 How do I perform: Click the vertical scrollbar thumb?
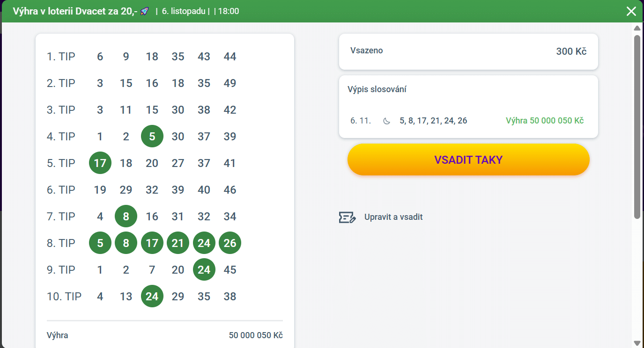point(637,126)
